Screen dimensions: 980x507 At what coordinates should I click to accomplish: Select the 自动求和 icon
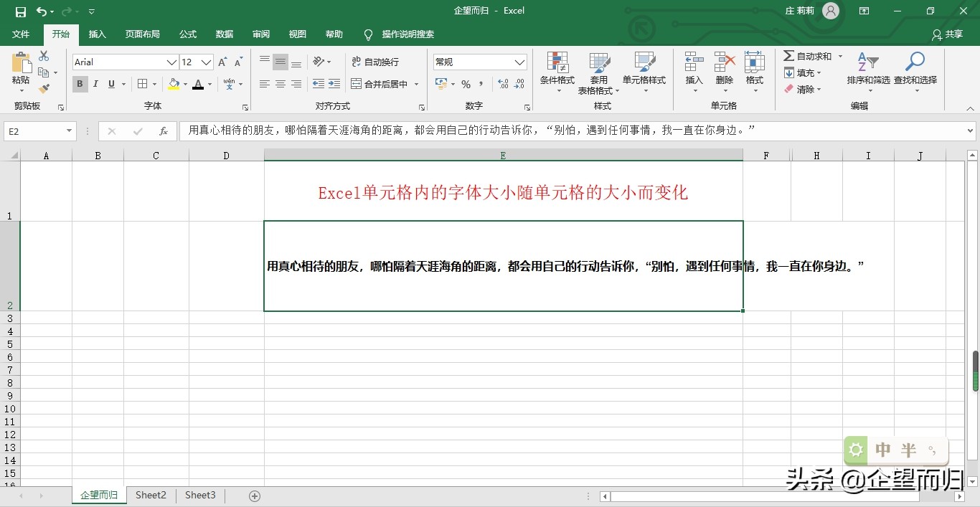point(809,55)
